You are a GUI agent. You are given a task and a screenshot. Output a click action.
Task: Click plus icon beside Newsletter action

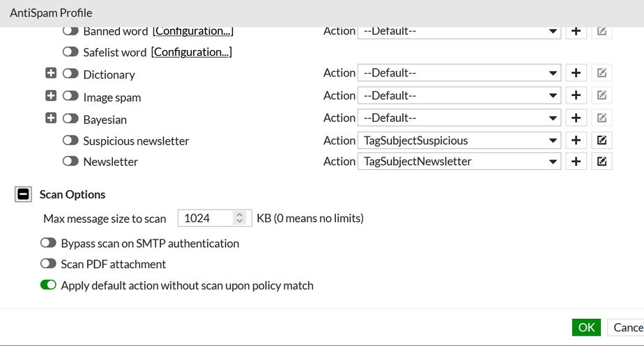pos(576,162)
